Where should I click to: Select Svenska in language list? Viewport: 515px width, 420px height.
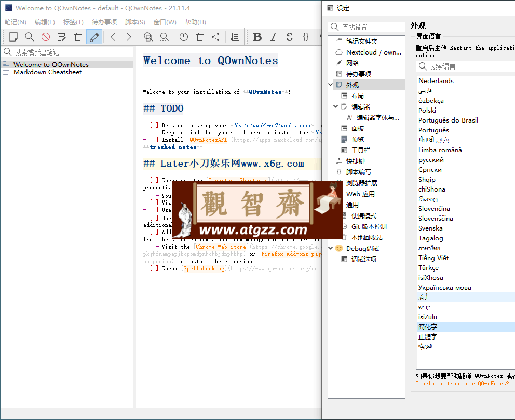[430, 228]
